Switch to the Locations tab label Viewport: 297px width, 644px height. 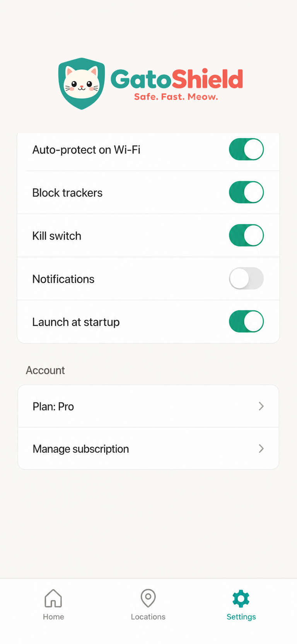148,617
